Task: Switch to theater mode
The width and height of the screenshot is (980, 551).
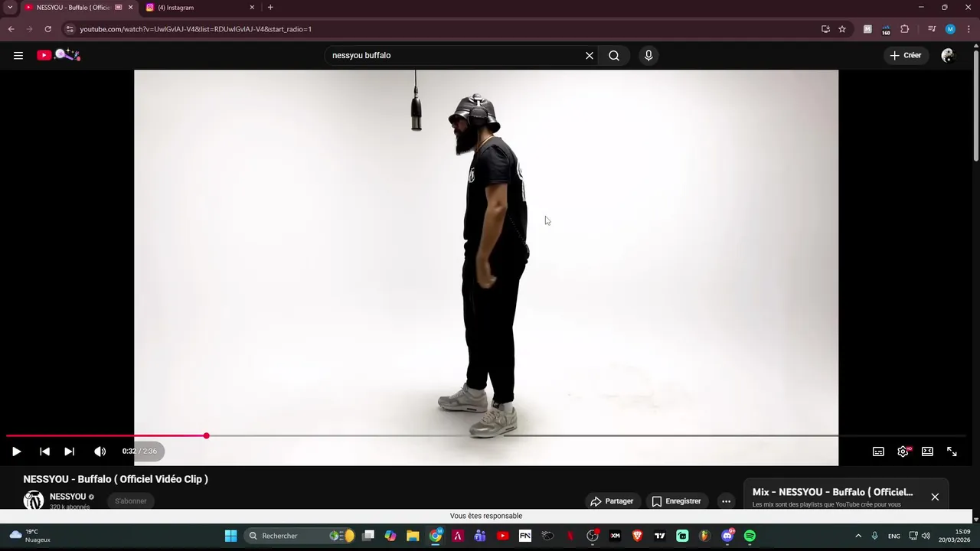Action: tap(927, 452)
